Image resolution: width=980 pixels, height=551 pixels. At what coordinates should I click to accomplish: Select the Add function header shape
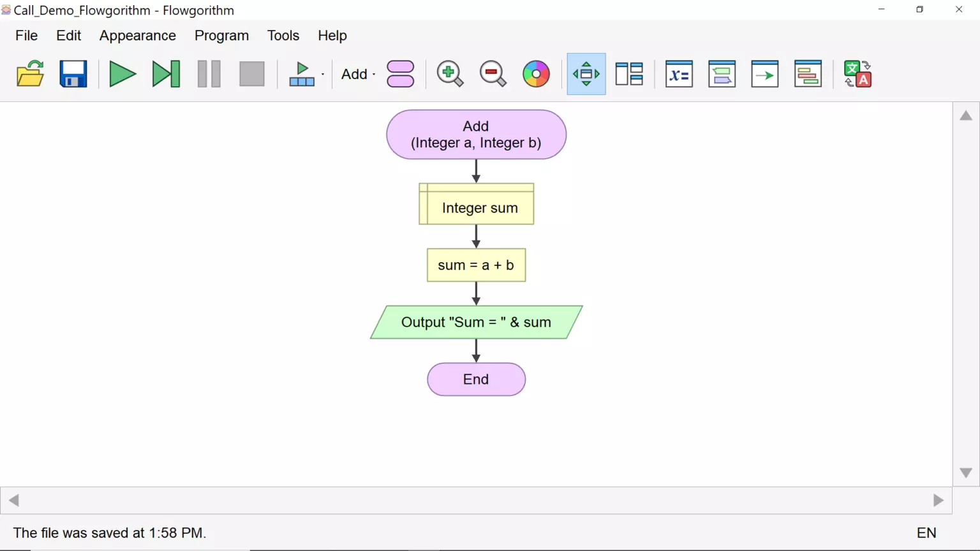point(476,135)
